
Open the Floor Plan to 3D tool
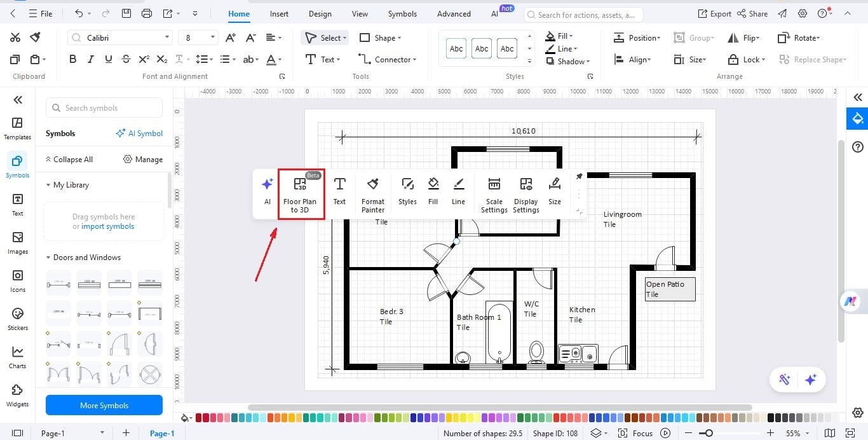pos(300,193)
